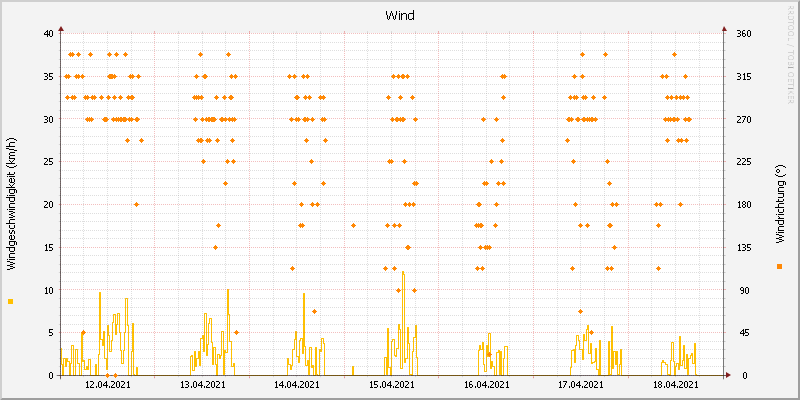Click the left-axis 35 speed value
Viewport: 800px width, 400px height.
(x=48, y=77)
